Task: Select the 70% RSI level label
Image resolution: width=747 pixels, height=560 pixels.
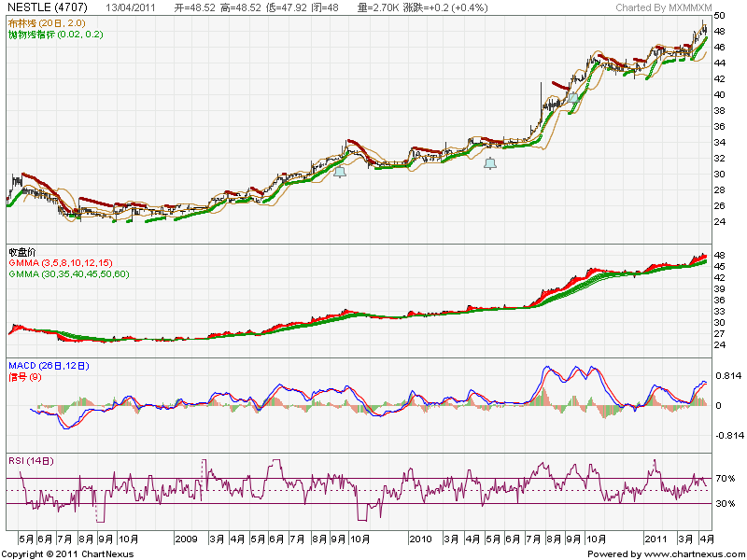Action: (726, 478)
